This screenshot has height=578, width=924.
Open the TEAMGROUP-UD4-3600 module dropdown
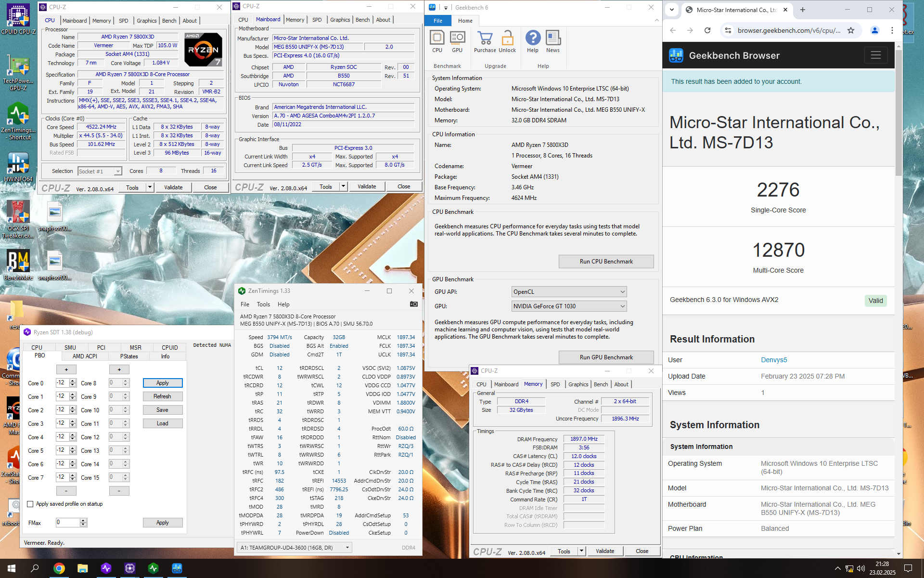pos(295,547)
